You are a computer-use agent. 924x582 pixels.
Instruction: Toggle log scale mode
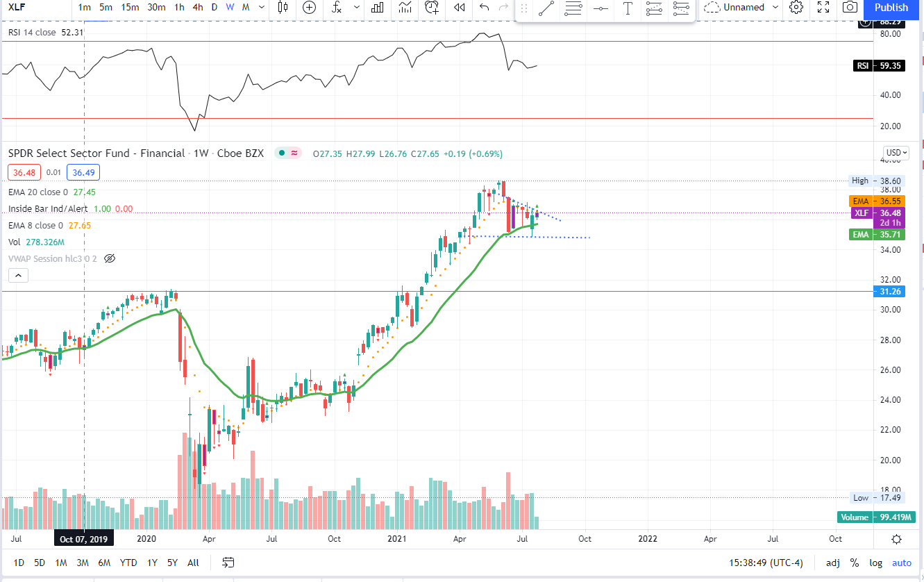click(876, 563)
